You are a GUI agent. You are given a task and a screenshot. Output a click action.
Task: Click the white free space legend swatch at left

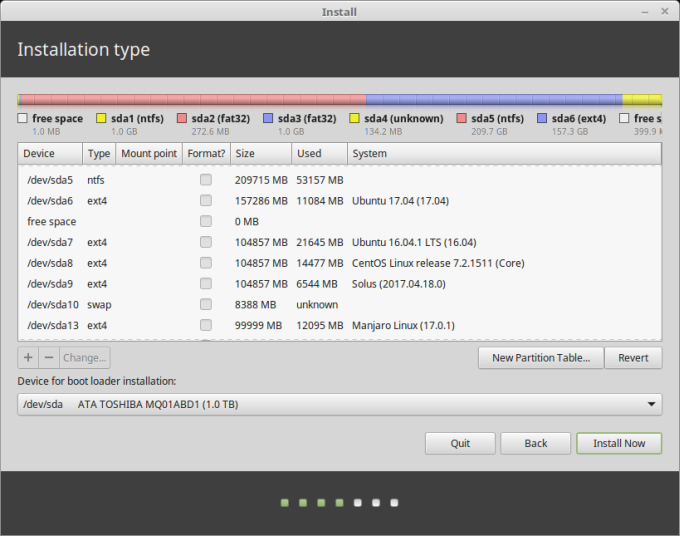tap(23, 118)
